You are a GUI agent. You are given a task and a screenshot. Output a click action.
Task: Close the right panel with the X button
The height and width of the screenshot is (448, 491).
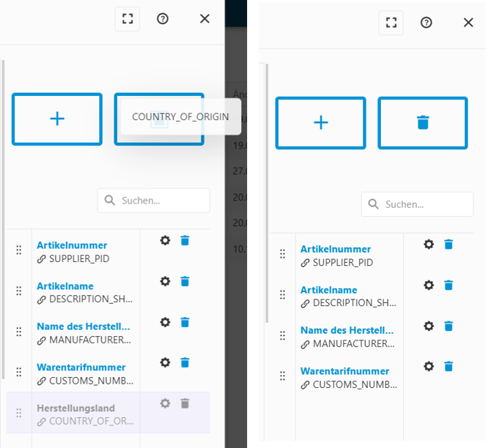coord(468,23)
